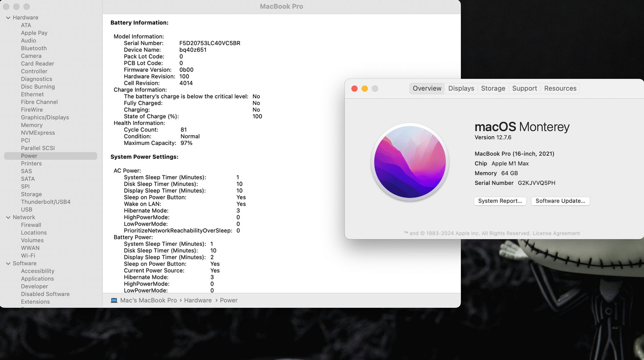The image size is (644, 360).
Task: Switch to the Overview tab
Action: [x=427, y=88]
